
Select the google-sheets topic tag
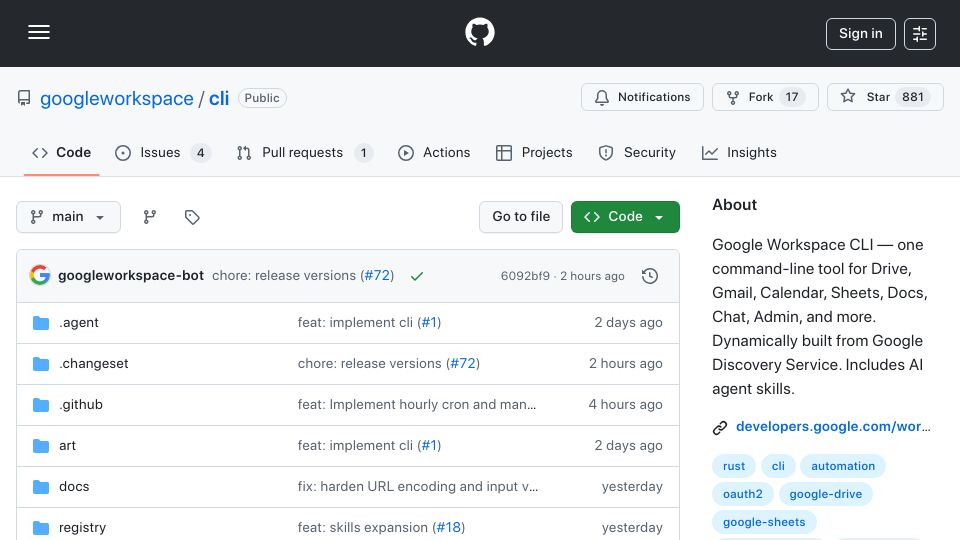point(763,522)
